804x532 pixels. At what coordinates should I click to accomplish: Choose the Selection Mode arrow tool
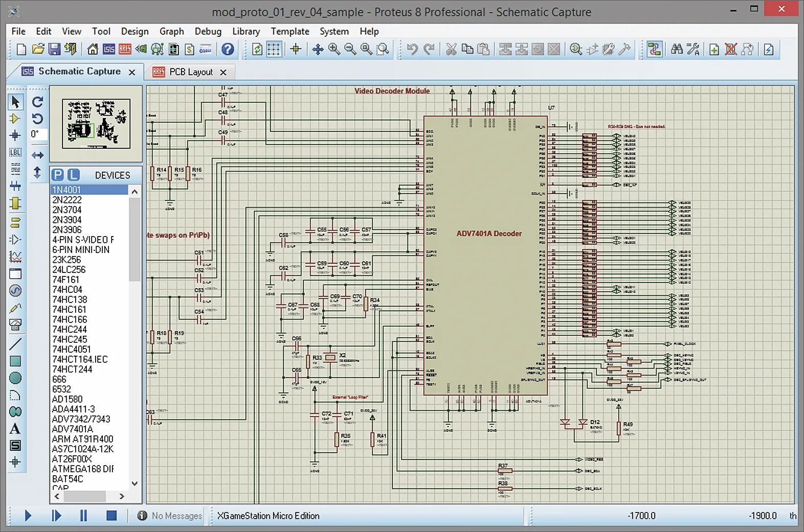pyautogui.click(x=15, y=102)
